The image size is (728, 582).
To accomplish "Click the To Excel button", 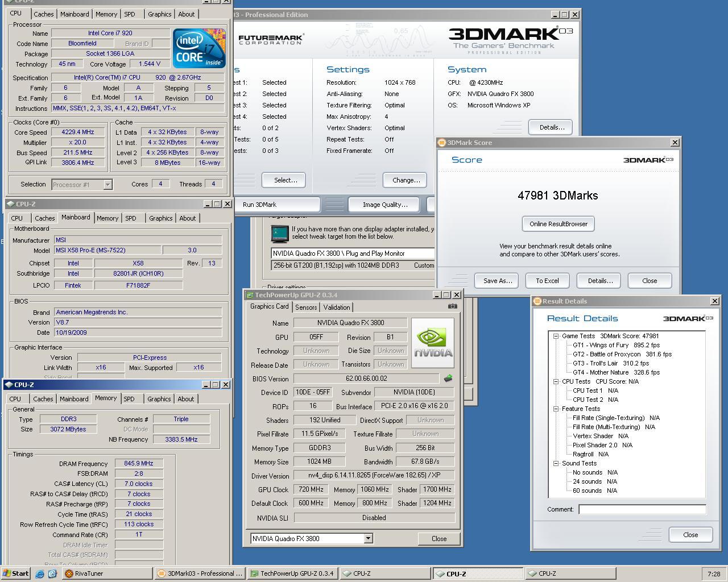I will pyautogui.click(x=547, y=281).
